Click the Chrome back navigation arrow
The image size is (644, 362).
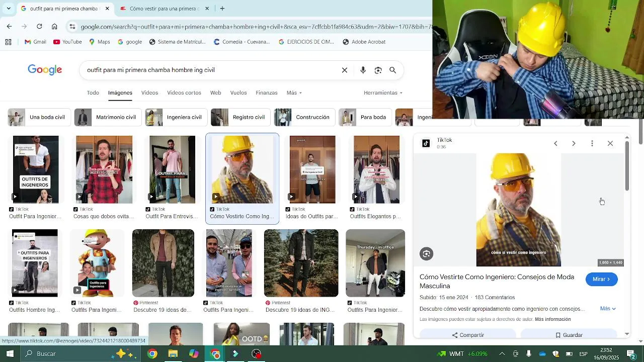click(x=9, y=26)
